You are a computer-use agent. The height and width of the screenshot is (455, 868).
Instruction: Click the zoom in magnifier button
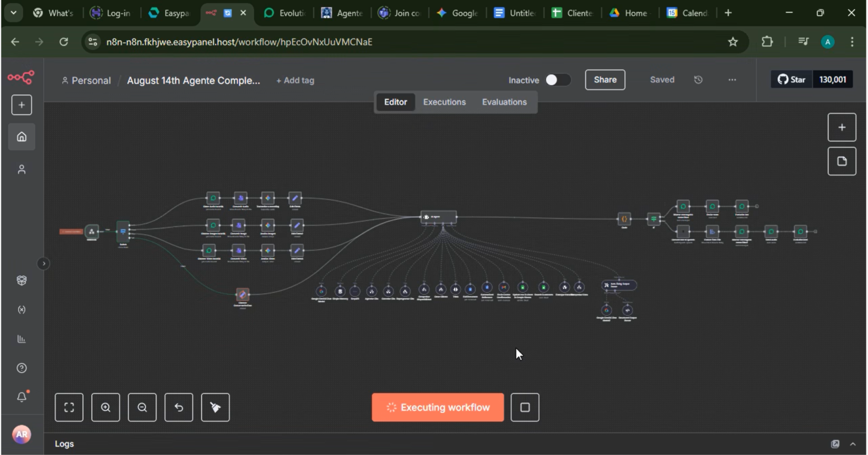(x=105, y=407)
